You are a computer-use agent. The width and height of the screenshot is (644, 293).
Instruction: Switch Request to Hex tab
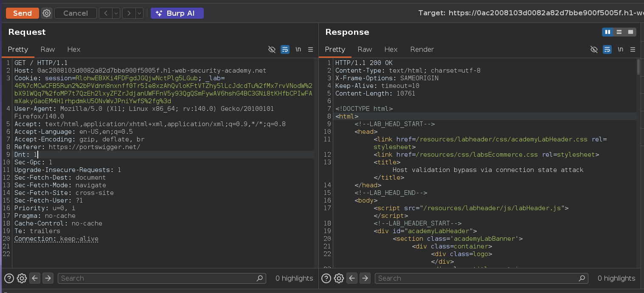[73, 49]
